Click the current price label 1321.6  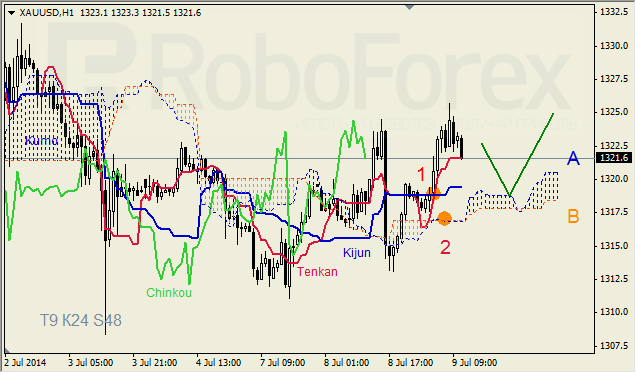coord(615,158)
